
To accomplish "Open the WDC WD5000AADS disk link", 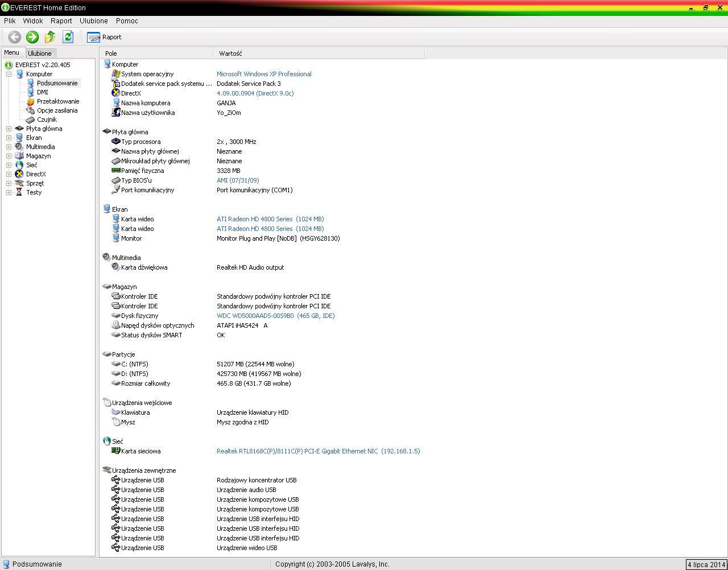I will [x=276, y=316].
